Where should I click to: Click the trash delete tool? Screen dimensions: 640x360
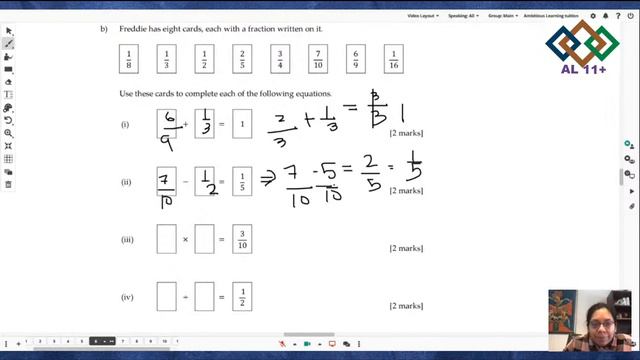(x=9, y=184)
